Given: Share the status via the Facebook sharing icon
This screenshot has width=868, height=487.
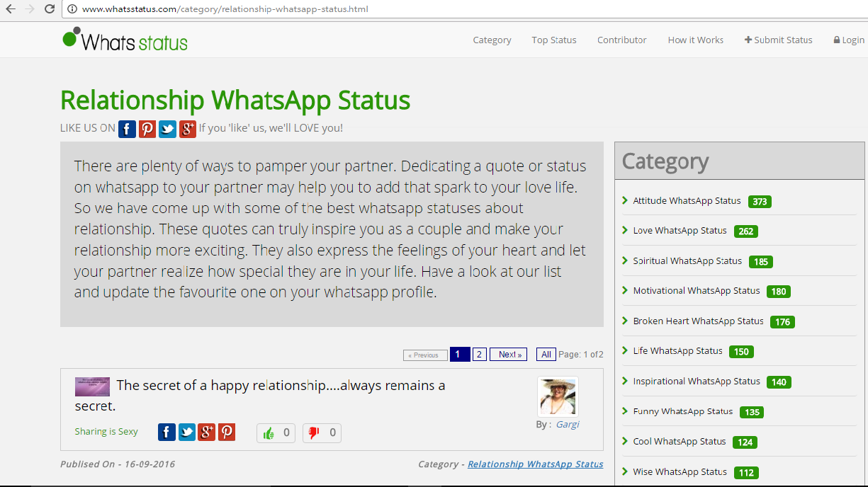Looking at the screenshot, I should (167, 432).
